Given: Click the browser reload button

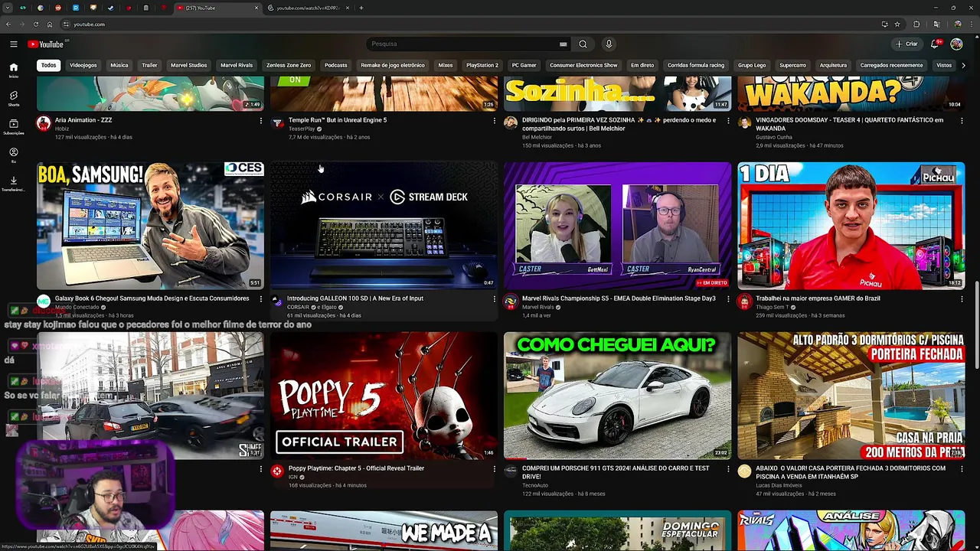Looking at the screenshot, I should pyautogui.click(x=35, y=24).
